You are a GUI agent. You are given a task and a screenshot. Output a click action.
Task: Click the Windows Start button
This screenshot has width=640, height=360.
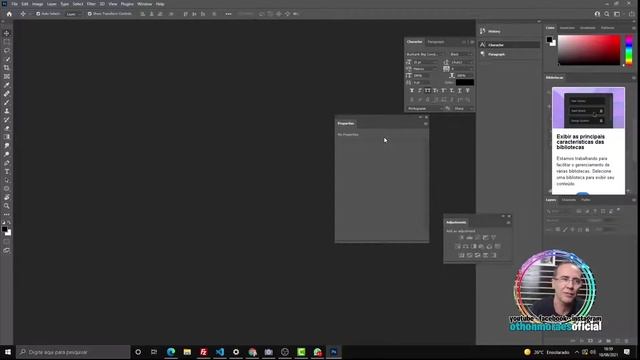tap(8, 352)
